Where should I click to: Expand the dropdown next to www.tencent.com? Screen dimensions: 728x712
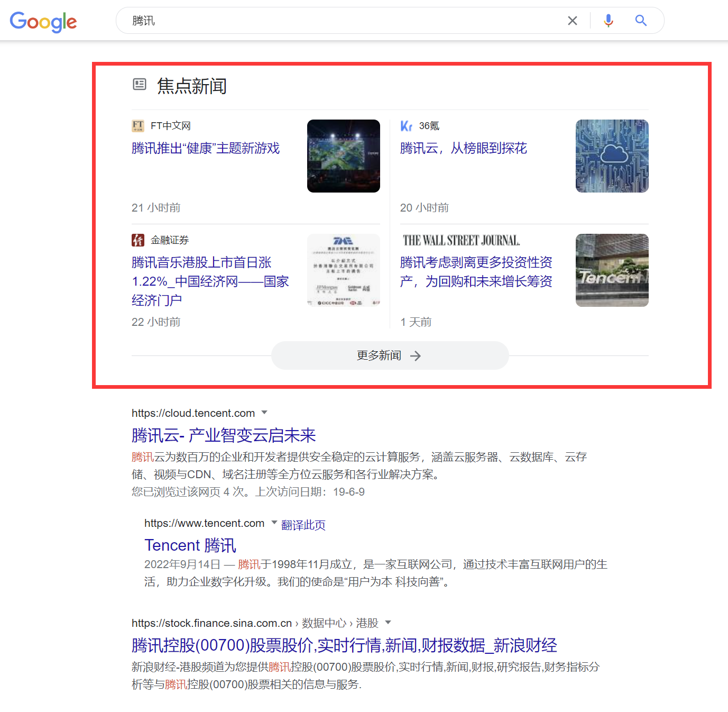[x=274, y=523]
